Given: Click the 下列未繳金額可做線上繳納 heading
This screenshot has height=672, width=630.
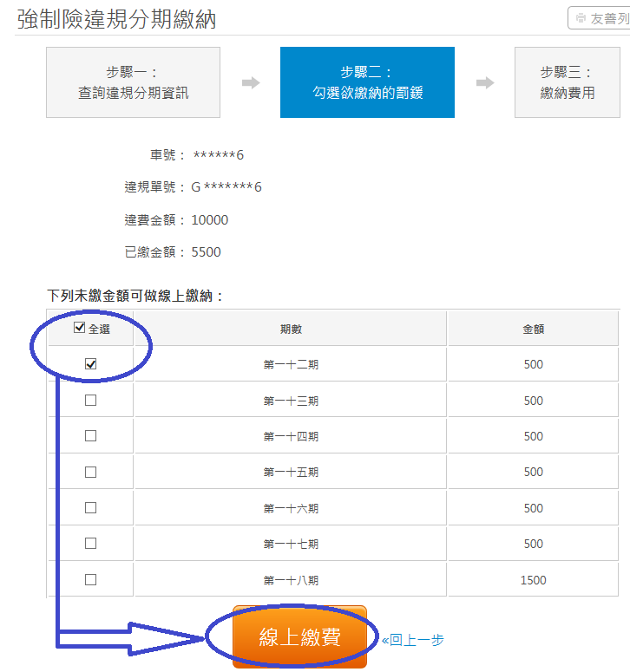Looking at the screenshot, I should [x=135, y=296].
